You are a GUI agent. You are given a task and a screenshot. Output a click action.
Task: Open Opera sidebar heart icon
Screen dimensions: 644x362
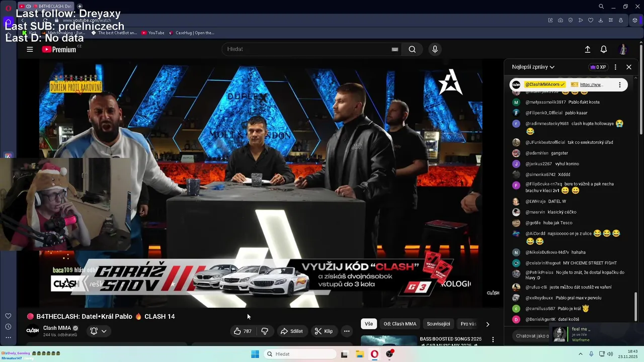click(x=8, y=316)
